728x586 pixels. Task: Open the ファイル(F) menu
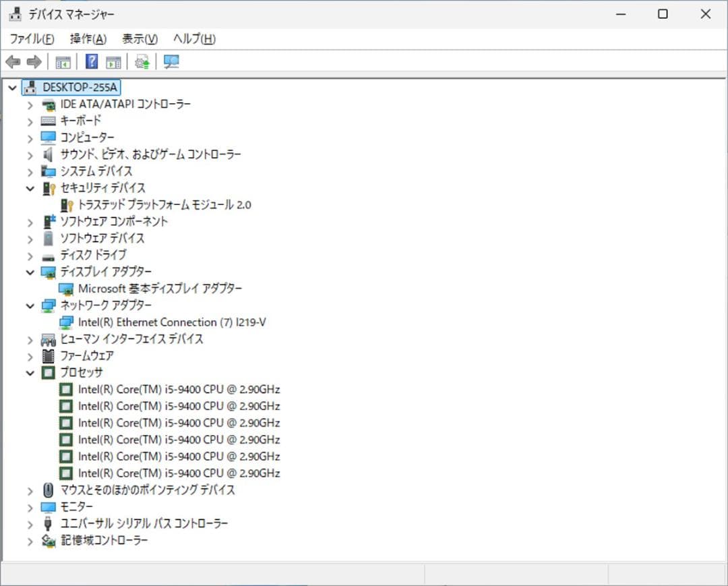[32, 38]
